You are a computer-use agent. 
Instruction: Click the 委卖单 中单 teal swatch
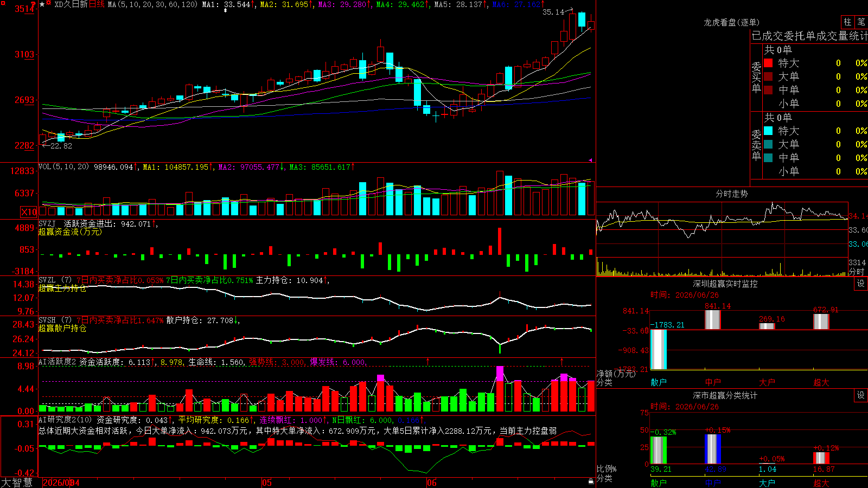point(768,158)
